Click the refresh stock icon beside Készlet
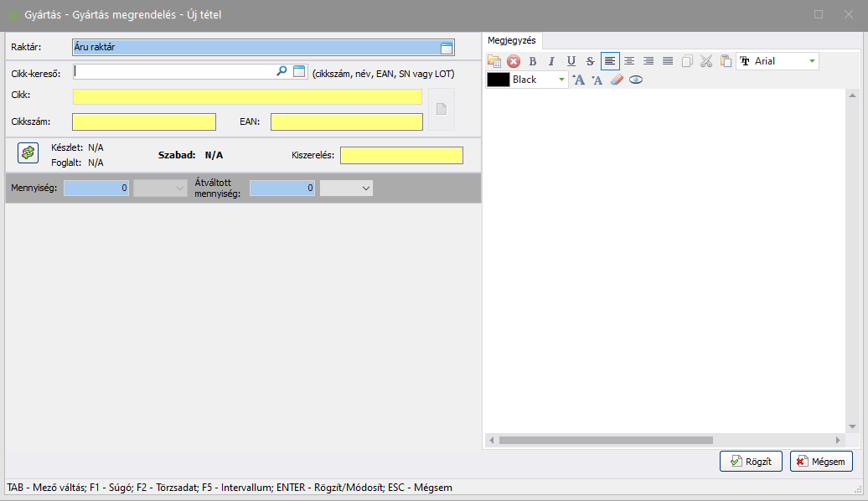868x501 pixels. coord(28,152)
